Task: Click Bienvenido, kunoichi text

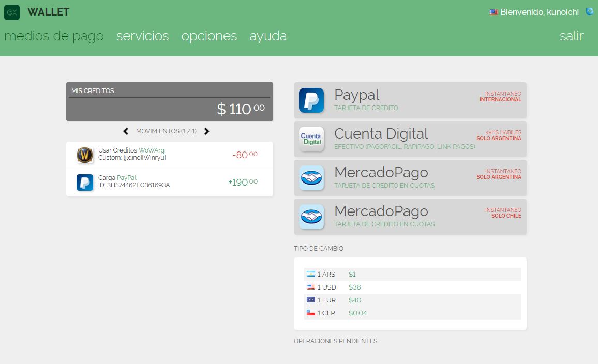Action: 540,12
